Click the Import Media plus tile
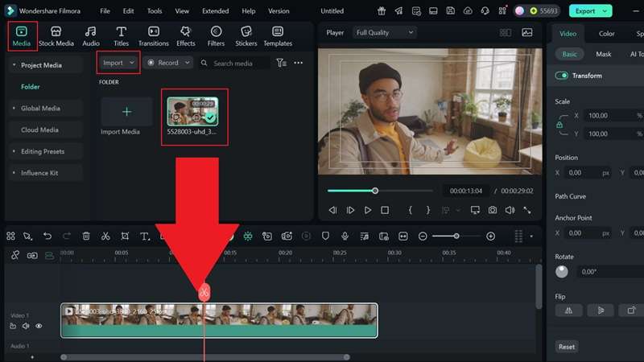 (127, 112)
